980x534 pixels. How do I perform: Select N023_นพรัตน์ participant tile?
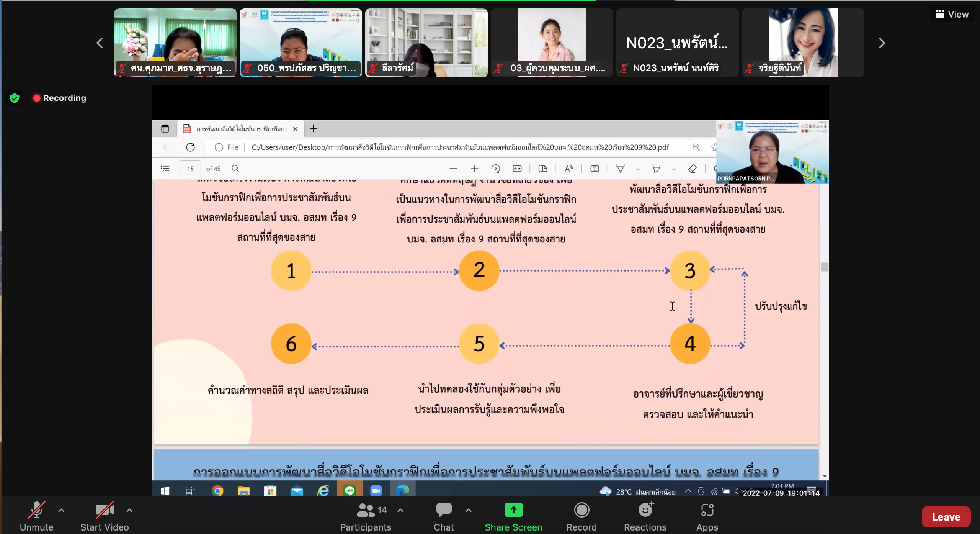pyautogui.click(x=677, y=43)
